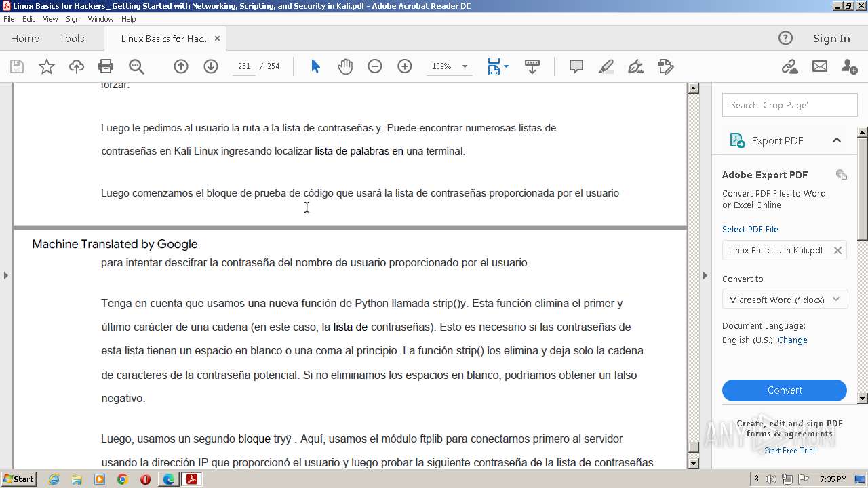
Task: Open the Sign menu
Action: pyautogui.click(x=73, y=19)
